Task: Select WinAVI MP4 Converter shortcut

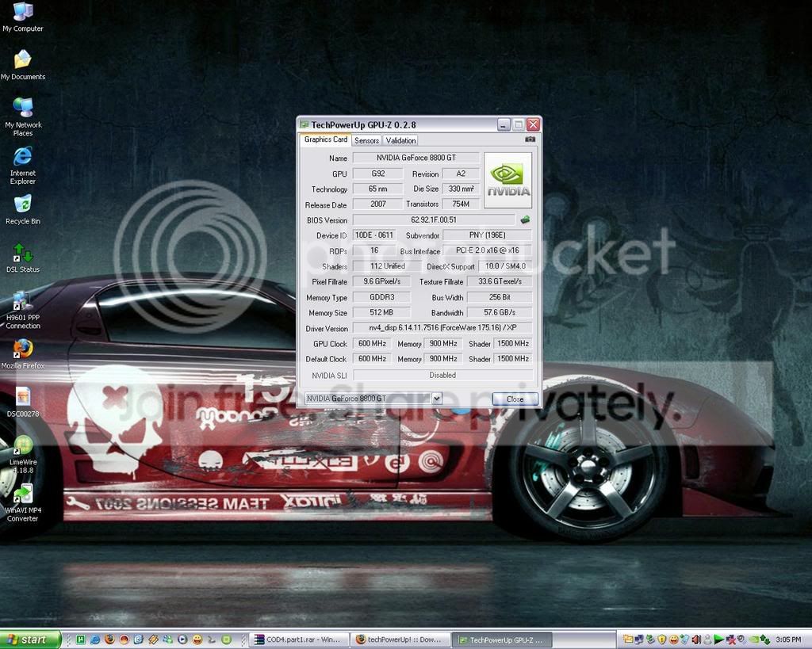Action: pyautogui.click(x=23, y=502)
